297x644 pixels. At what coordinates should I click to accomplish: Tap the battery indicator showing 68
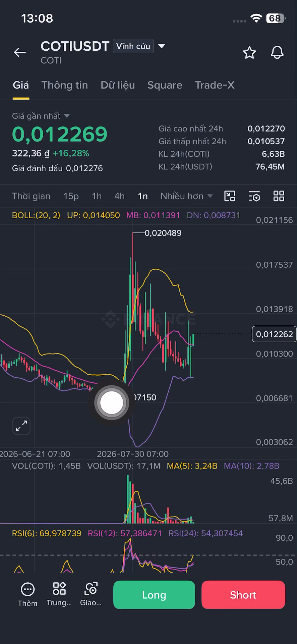[x=276, y=18]
